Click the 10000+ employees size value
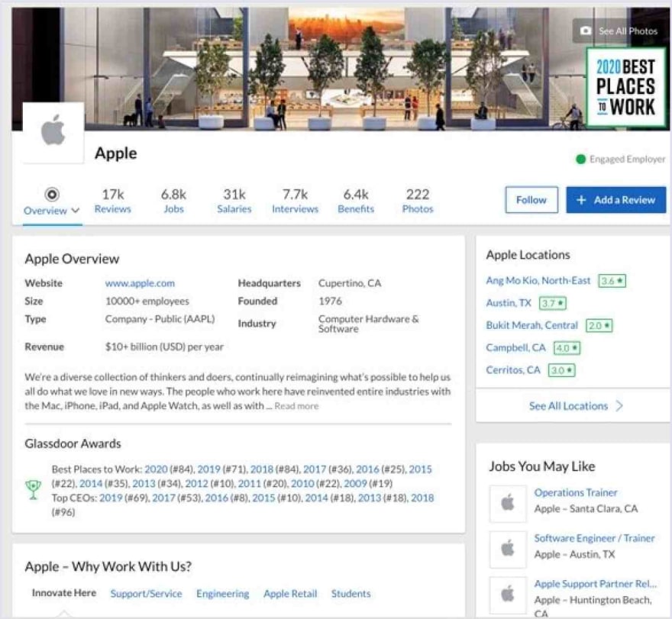The height and width of the screenshot is (619, 672). pos(147,301)
